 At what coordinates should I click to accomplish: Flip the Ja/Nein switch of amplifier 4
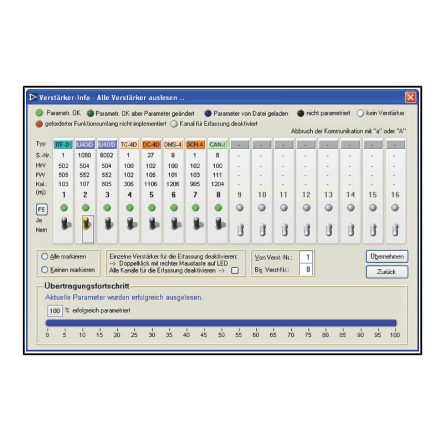[131, 223]
